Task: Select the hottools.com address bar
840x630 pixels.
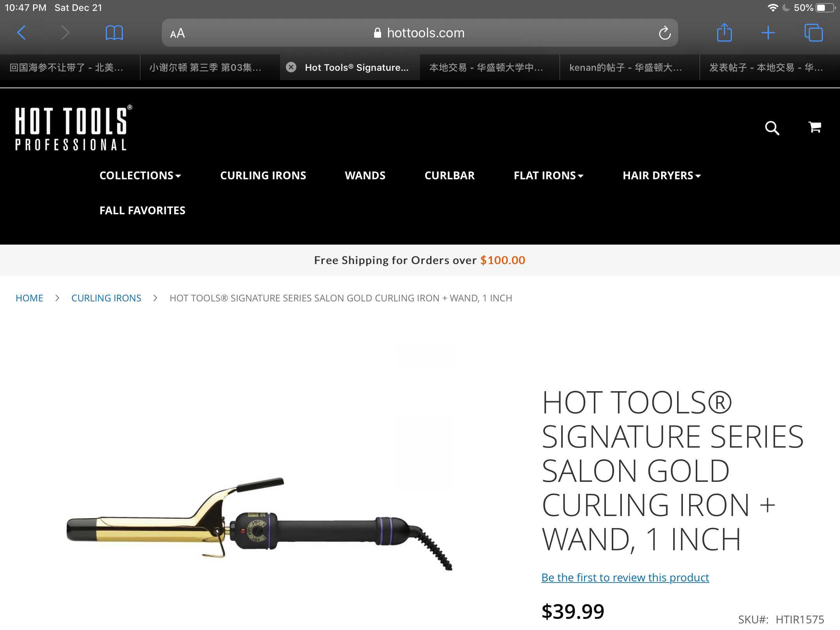Action: (420, 33)
